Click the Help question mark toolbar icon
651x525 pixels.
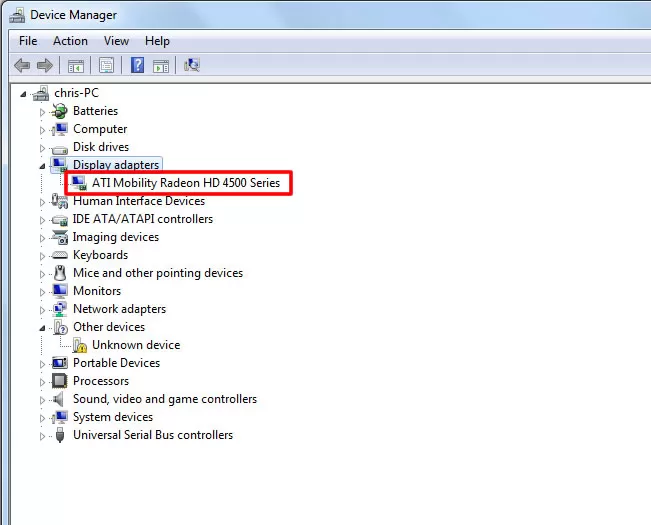(x=137, y=65)
